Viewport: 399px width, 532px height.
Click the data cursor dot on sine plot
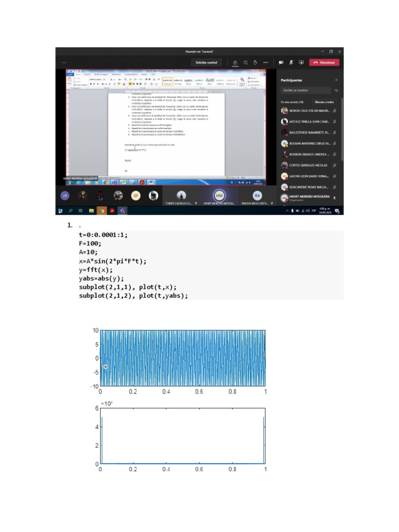coord(105,367)
